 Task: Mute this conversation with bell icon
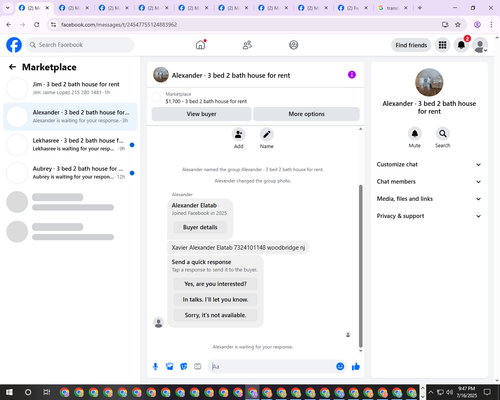(415, 134)
